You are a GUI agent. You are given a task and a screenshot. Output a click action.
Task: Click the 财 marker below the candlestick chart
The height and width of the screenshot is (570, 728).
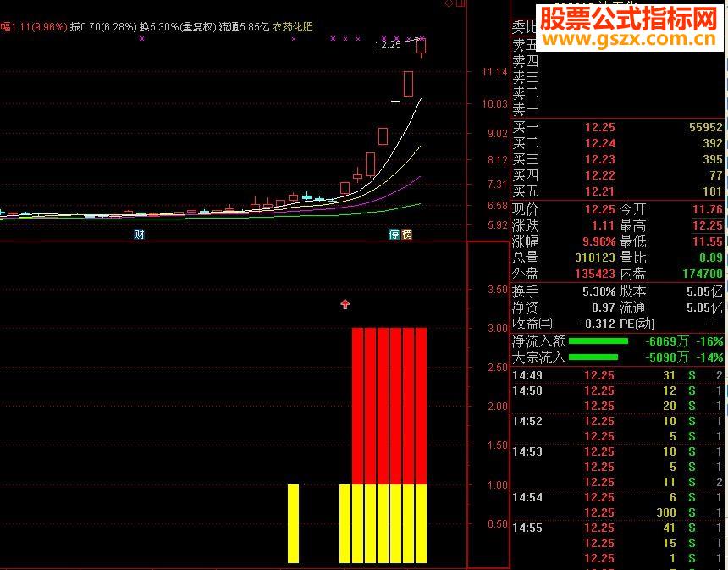coord(139,235)
